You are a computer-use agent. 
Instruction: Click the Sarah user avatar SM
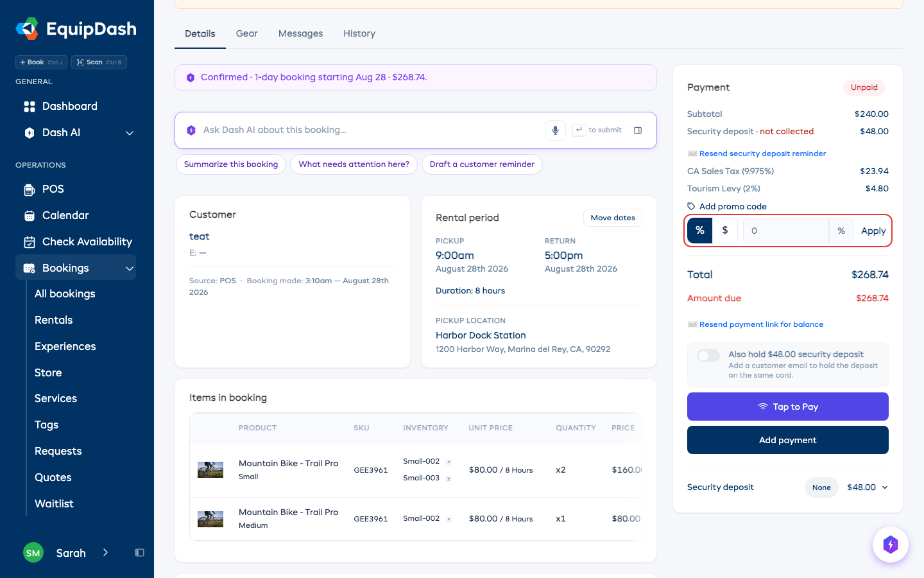tap(33, 553)
